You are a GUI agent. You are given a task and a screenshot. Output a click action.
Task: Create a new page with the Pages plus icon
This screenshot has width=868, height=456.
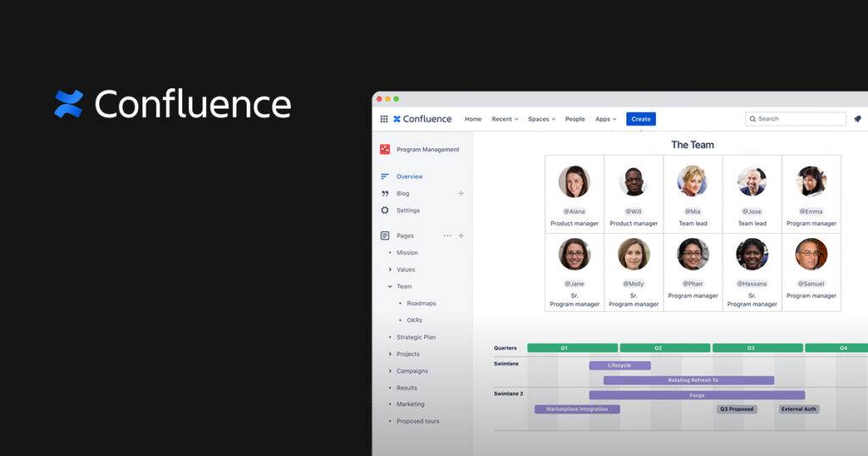tap(461, 236)
